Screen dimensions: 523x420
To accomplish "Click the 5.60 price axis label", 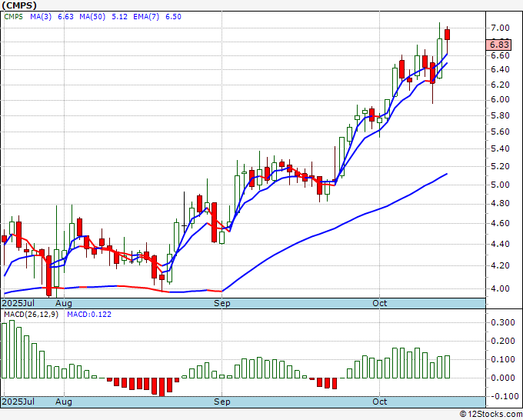I will [500, 132].
